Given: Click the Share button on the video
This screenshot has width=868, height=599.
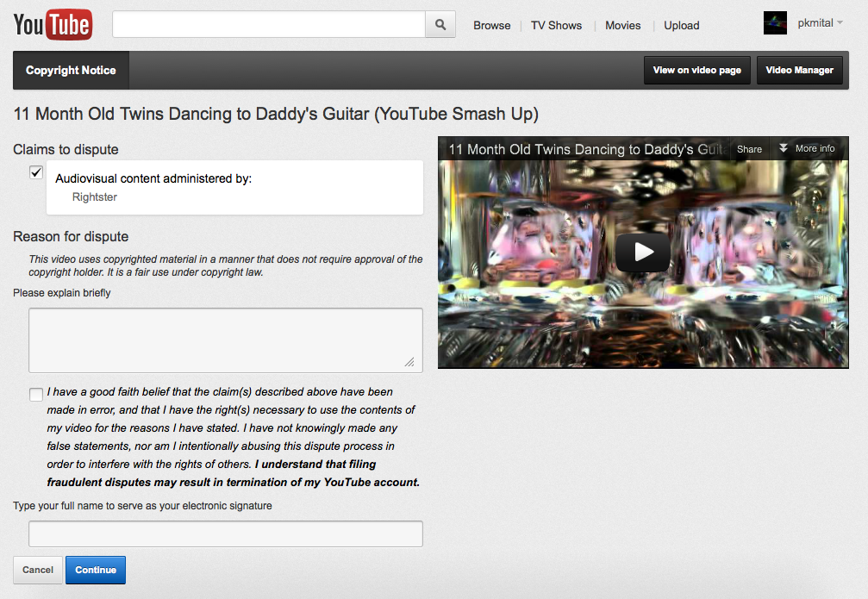Looking at the screenshot, I should [749, 149].
